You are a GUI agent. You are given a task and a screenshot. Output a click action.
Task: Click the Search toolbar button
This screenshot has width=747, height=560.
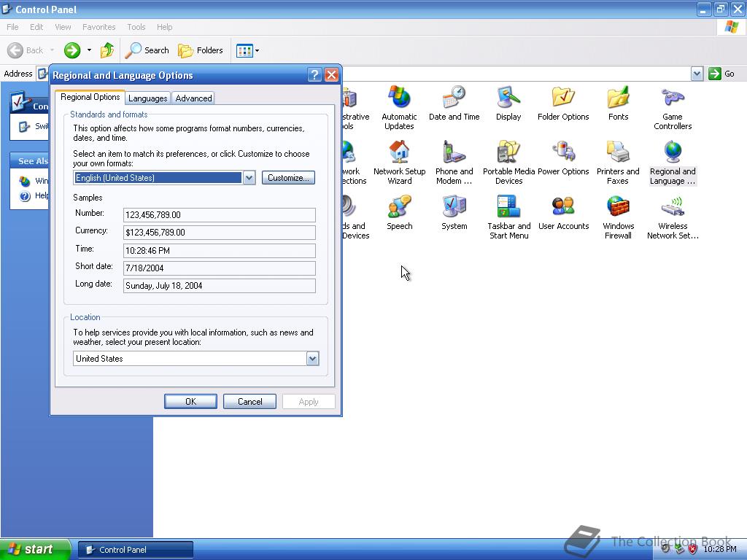147,50
